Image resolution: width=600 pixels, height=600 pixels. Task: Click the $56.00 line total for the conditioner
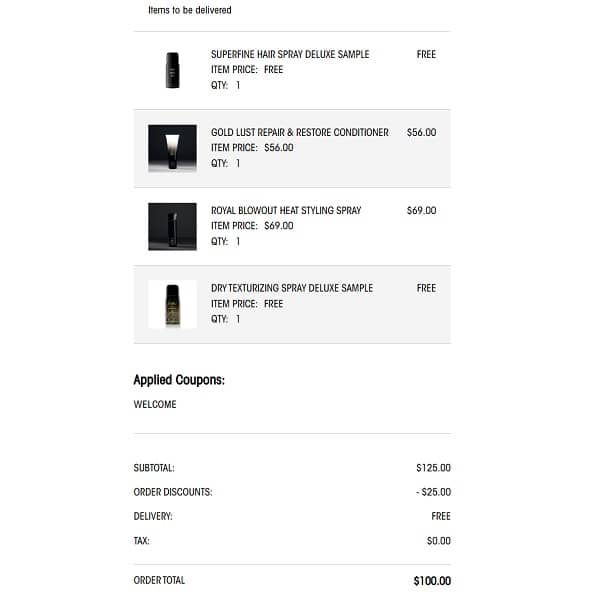click(x=421, y=132)
